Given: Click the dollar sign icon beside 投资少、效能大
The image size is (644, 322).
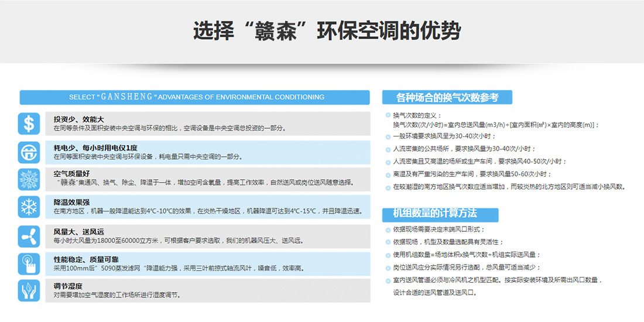Looking at the screenshot, I should 29,123.
